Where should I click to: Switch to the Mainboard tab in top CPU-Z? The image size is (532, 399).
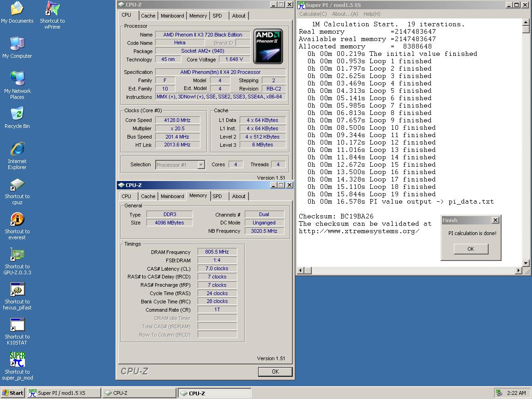(x=172, y=16)
